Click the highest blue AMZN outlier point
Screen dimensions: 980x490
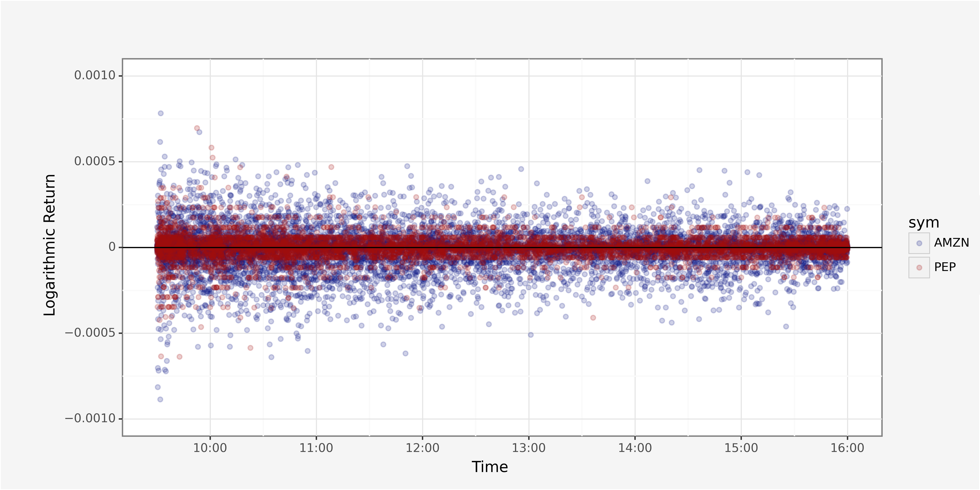pyautogui.click(x=161, y=113)
